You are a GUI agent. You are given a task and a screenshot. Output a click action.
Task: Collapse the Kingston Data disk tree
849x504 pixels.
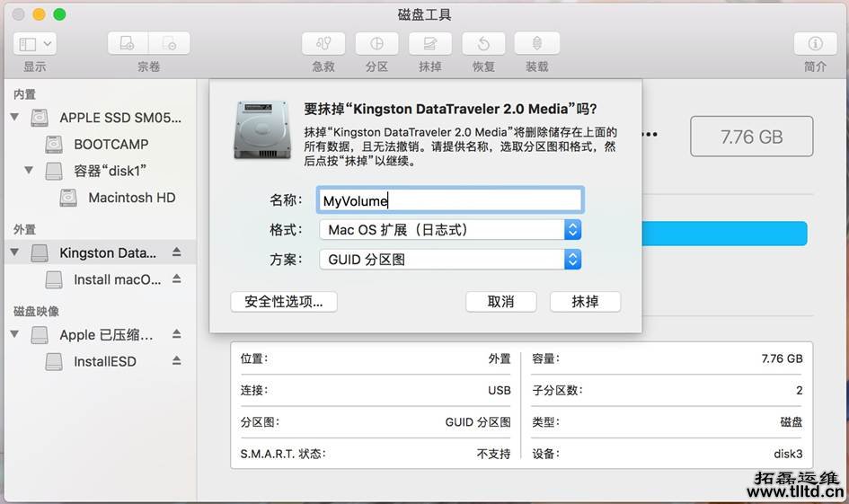tap(14, 252)
